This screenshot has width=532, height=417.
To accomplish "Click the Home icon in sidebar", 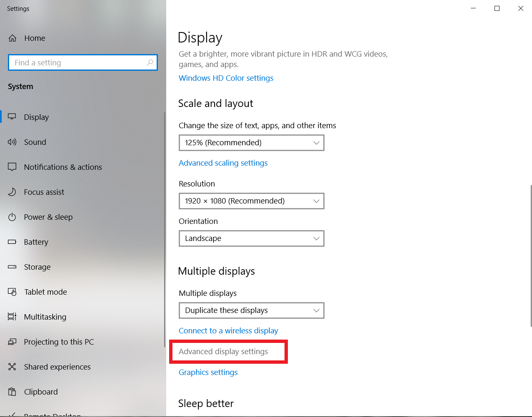I will tap(12, 38).
